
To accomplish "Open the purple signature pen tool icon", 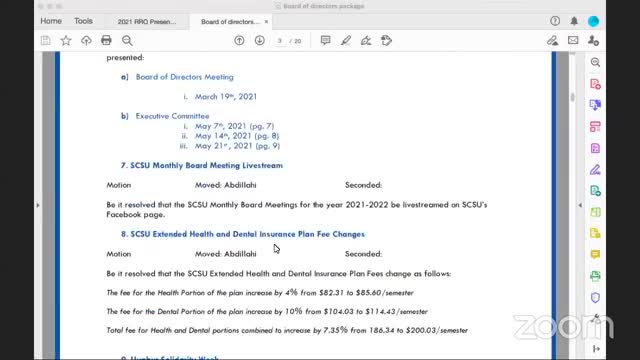I will point(596,169).
